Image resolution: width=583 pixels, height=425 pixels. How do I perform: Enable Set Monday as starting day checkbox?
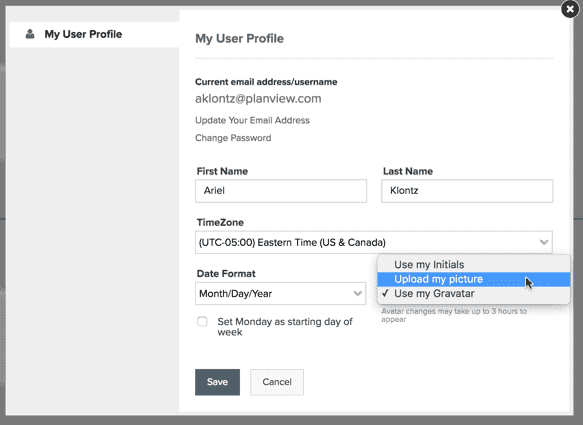(202, 322)
